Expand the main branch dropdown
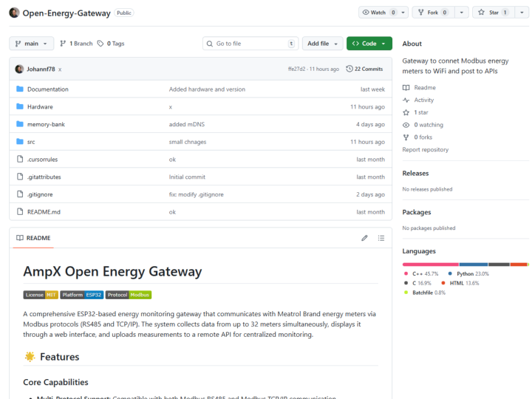This screenshot has height=399, width=532. (32, 44)
